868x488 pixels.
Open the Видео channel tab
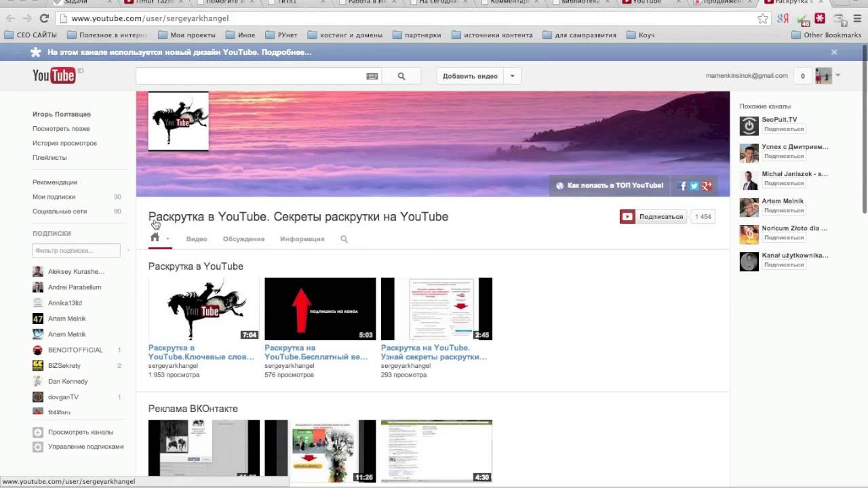point(197,239)
